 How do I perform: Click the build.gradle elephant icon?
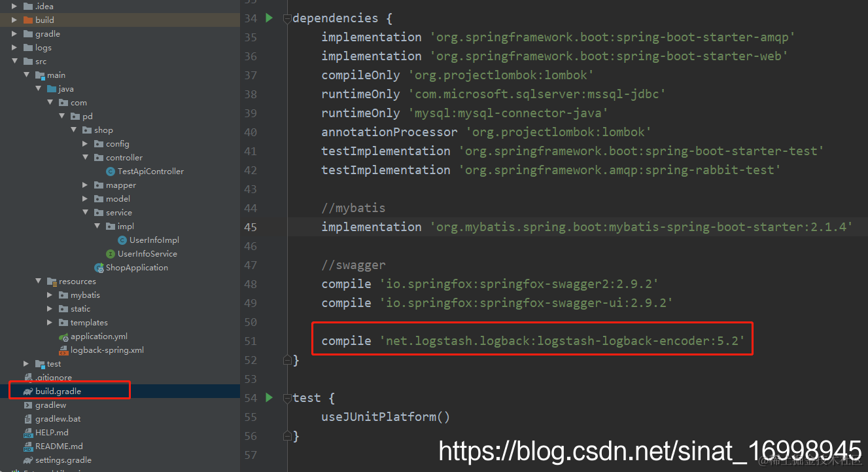click(x=28, y=391)
